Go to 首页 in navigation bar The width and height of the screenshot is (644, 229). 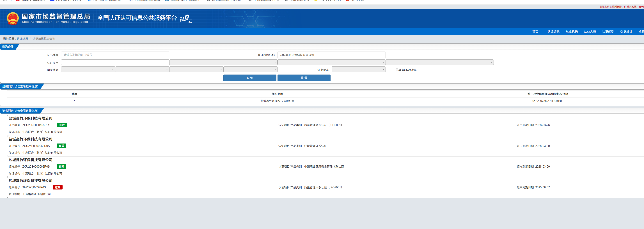click(535, 32)
